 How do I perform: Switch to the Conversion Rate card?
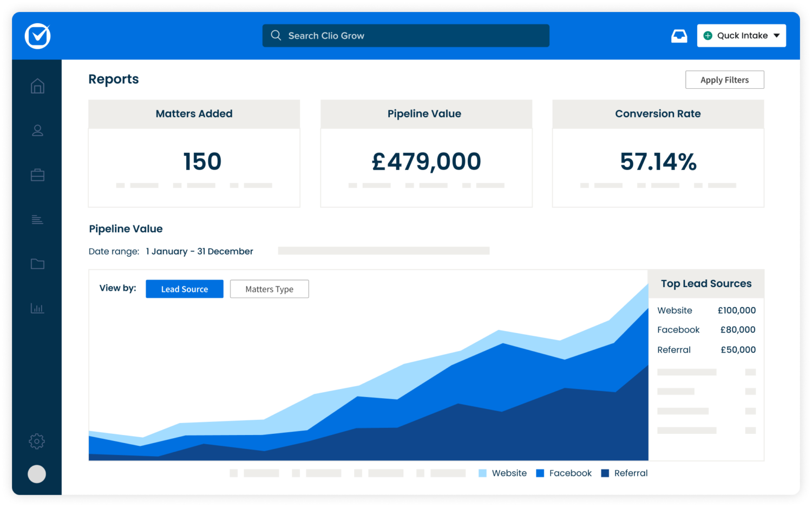(658, 153)
